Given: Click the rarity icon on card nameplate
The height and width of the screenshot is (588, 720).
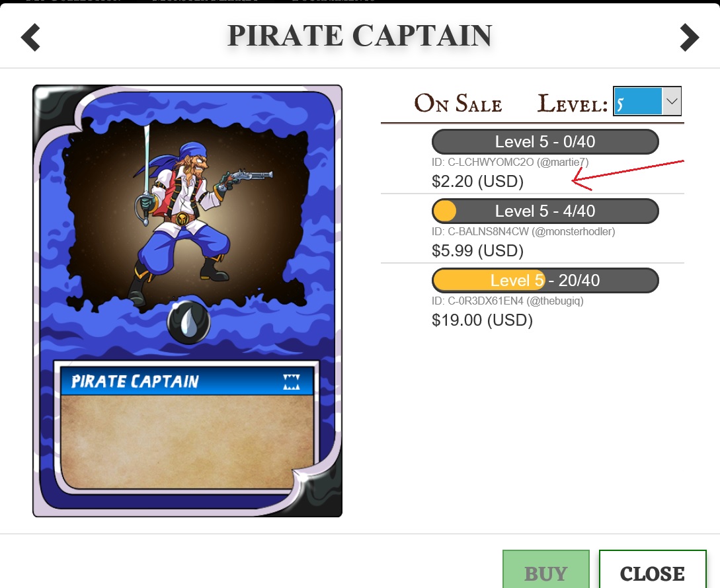Looking at the screenshot, I should 292,382.
